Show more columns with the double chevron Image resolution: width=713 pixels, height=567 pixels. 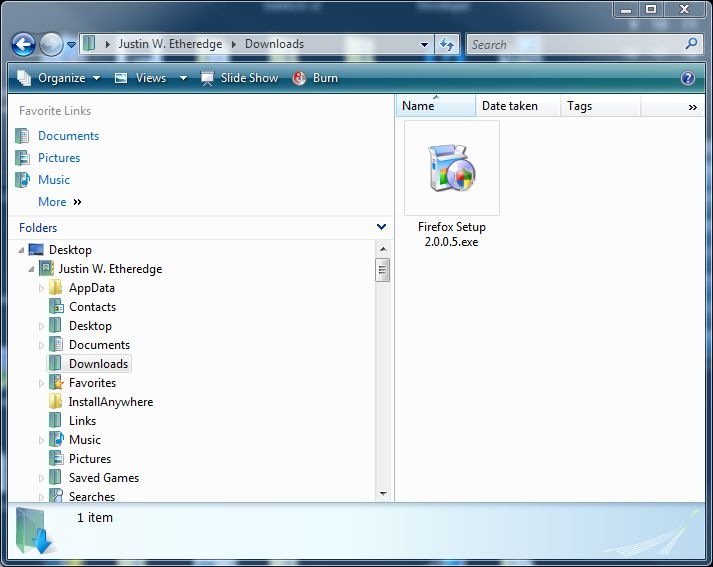pos(693,107)
